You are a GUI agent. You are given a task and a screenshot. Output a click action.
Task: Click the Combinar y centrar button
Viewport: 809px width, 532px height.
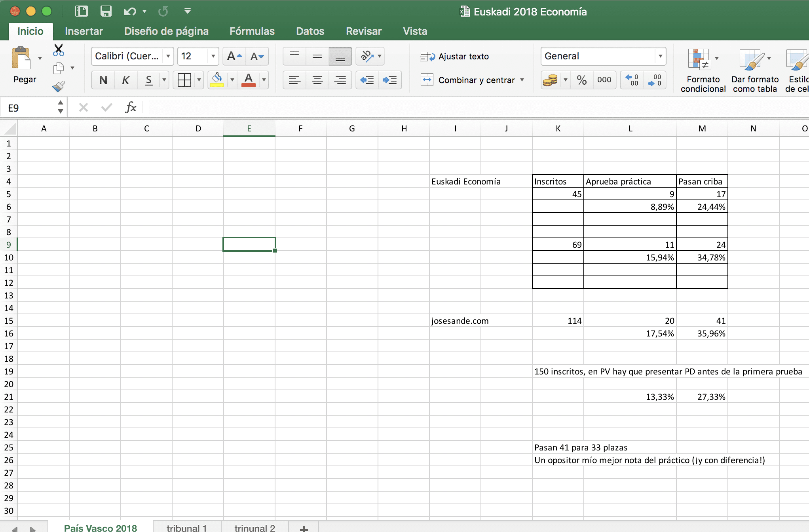[x=467, y=80]
